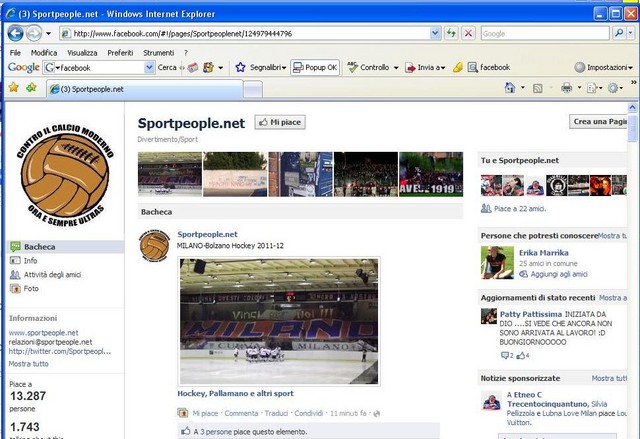Open a new blank tab

tap(253, 90)
